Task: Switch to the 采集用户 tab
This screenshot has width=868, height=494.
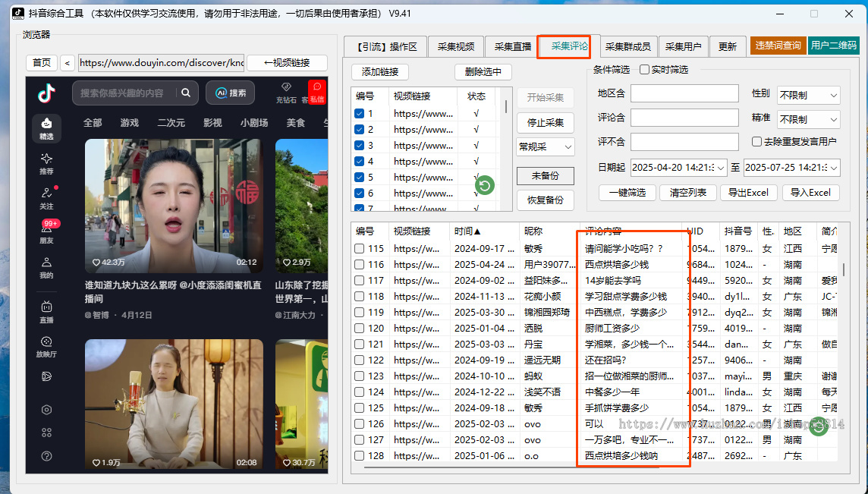Action: click(x=683, y=46)
